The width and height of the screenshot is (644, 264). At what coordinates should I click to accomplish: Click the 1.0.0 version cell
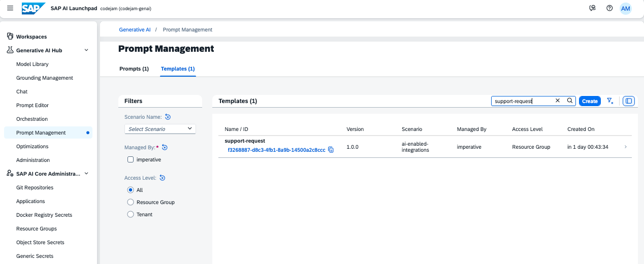click(x=352, y=147)
